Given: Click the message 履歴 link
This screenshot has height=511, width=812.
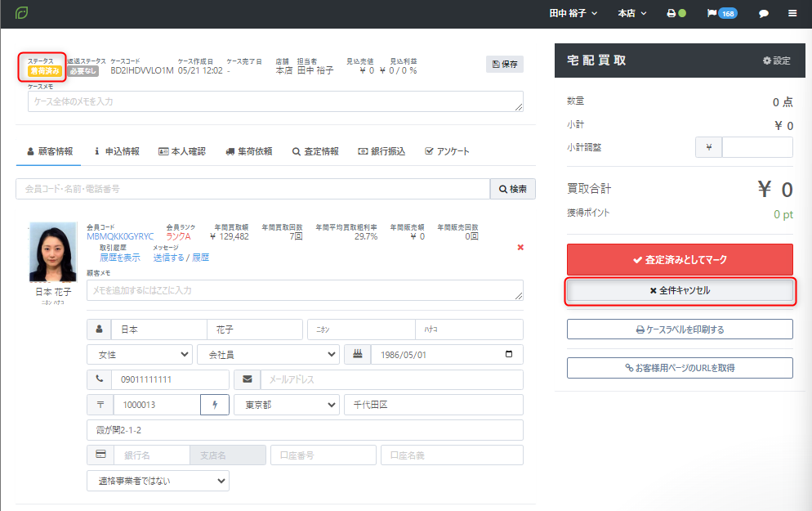Looking at the screenshot, I should click(x=200, y=258).
